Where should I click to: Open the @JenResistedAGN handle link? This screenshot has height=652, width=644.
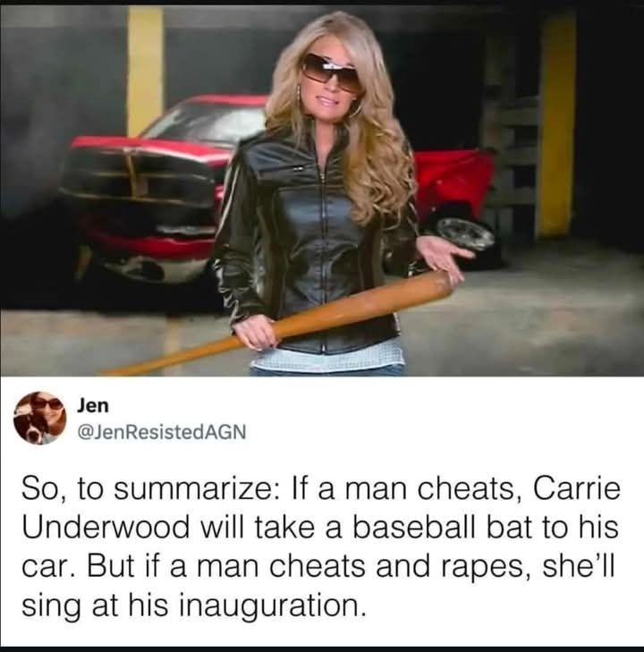[161, 432]
